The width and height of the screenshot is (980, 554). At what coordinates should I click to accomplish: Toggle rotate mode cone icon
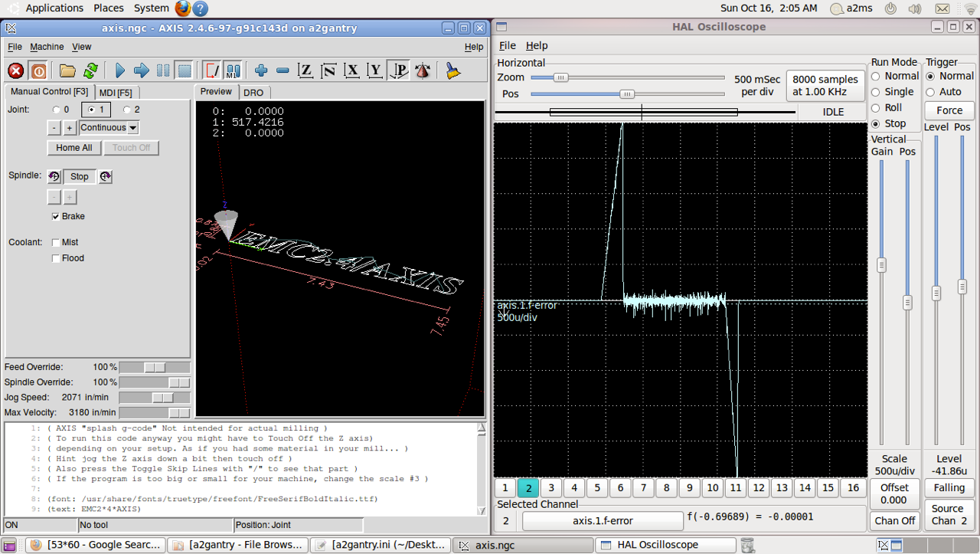[x=423, y=70]
